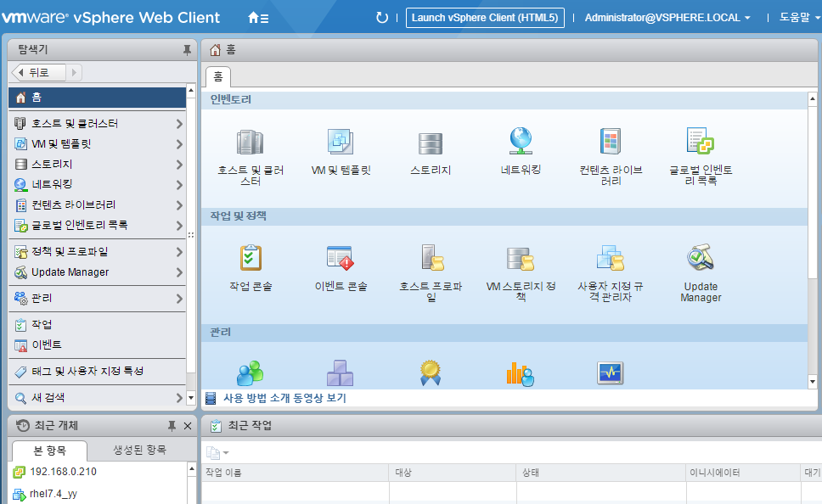Open the Administrator@VSPHERE.LOCAL dropdown
The image size is (822, 504).
tap(667, 18)
